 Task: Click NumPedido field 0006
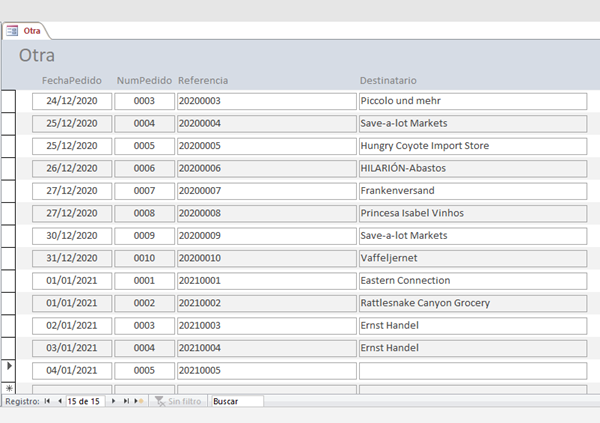144,169
